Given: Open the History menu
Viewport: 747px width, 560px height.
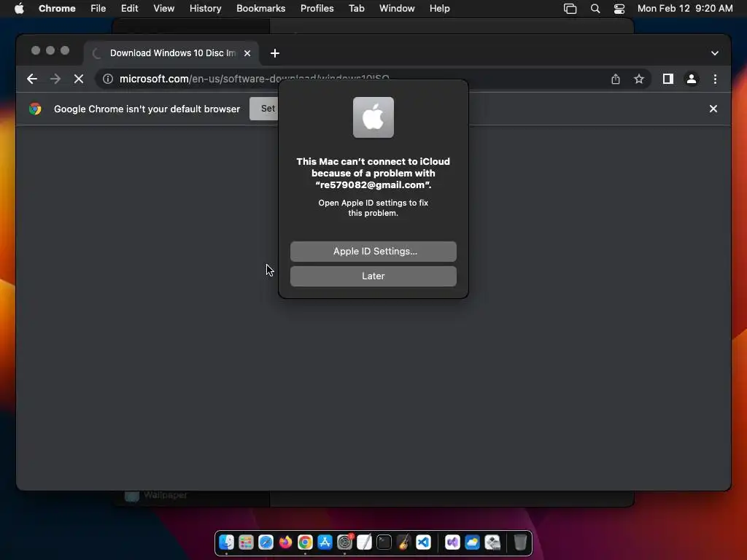Looking at the screenshot, I should [205, 9].
